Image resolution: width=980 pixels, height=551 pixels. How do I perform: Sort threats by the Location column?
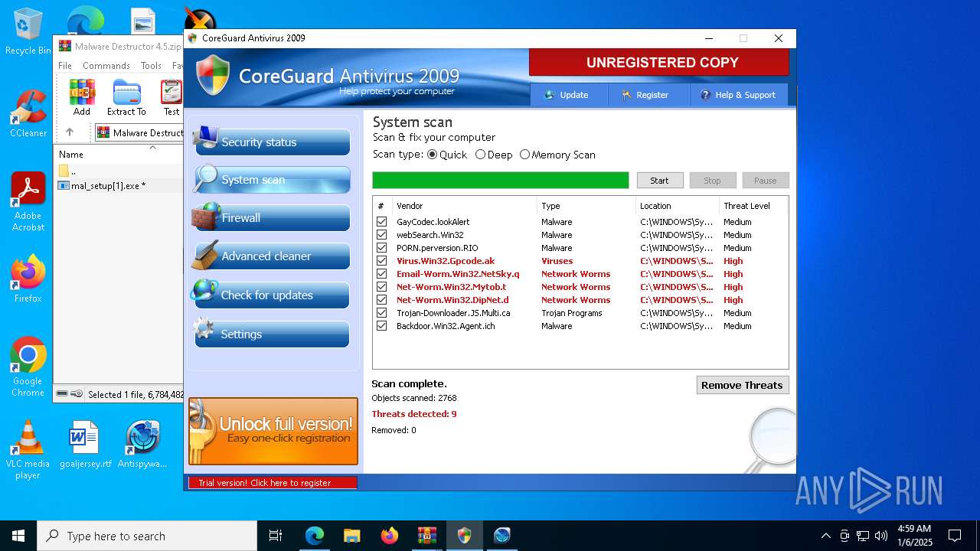click(x=677, y=206)
